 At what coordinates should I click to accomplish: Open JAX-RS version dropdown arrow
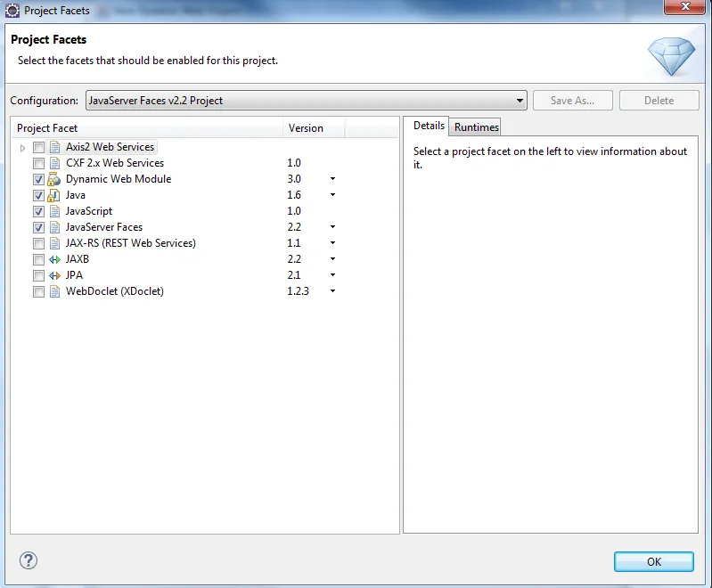[x=333, y=243]
